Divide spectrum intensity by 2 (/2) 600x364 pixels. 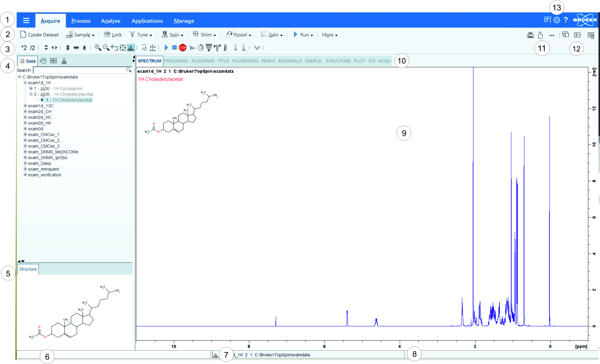32,48
